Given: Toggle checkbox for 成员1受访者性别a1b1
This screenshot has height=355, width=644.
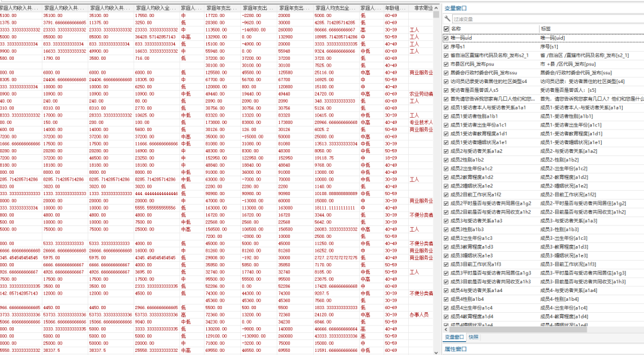Looking at the screenshot, I should tap(447, 116).
